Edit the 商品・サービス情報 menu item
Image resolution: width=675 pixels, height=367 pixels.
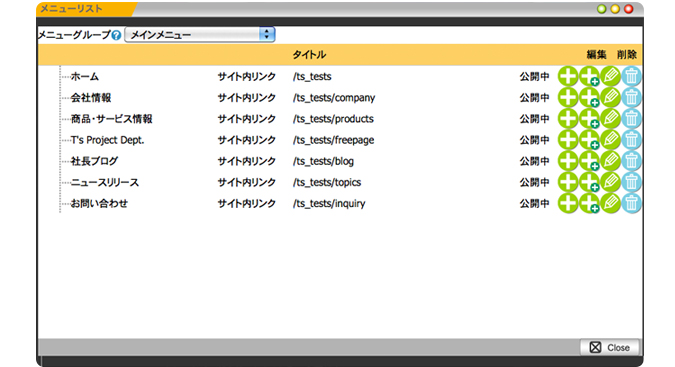610,118
